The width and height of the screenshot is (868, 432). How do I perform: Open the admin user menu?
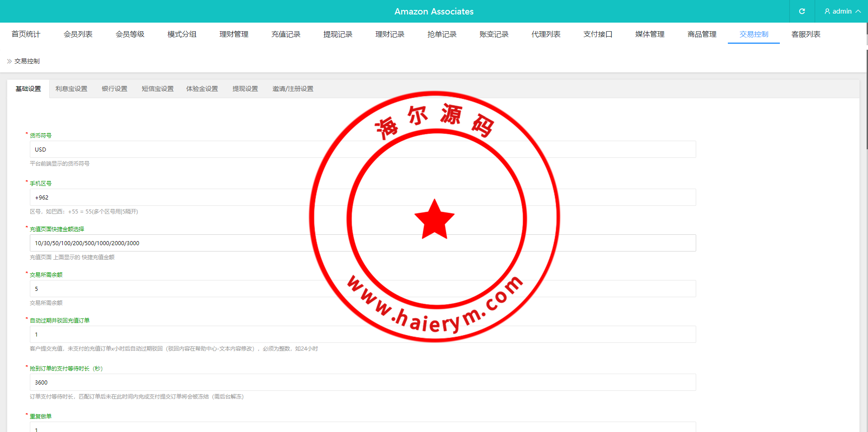[x=842, y=11]
